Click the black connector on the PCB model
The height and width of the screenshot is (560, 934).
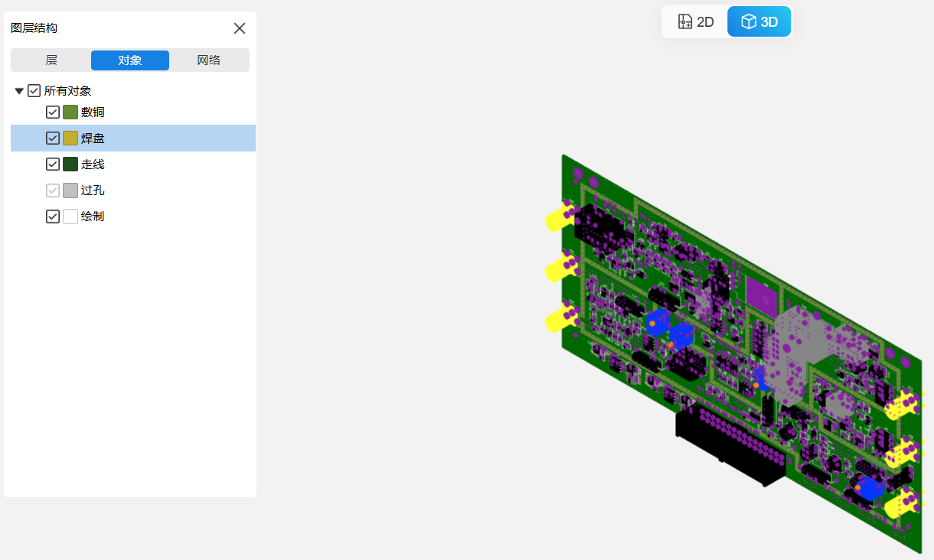point(727,448)
